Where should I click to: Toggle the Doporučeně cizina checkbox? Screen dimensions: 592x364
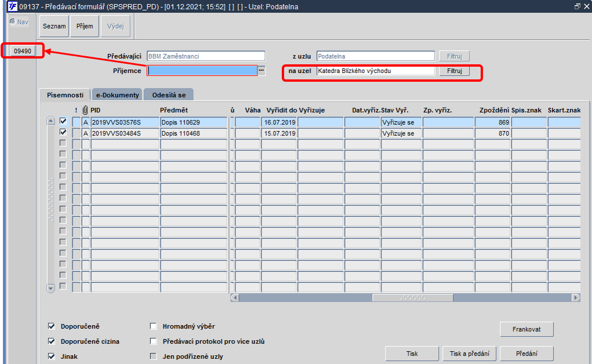(52, 341)
